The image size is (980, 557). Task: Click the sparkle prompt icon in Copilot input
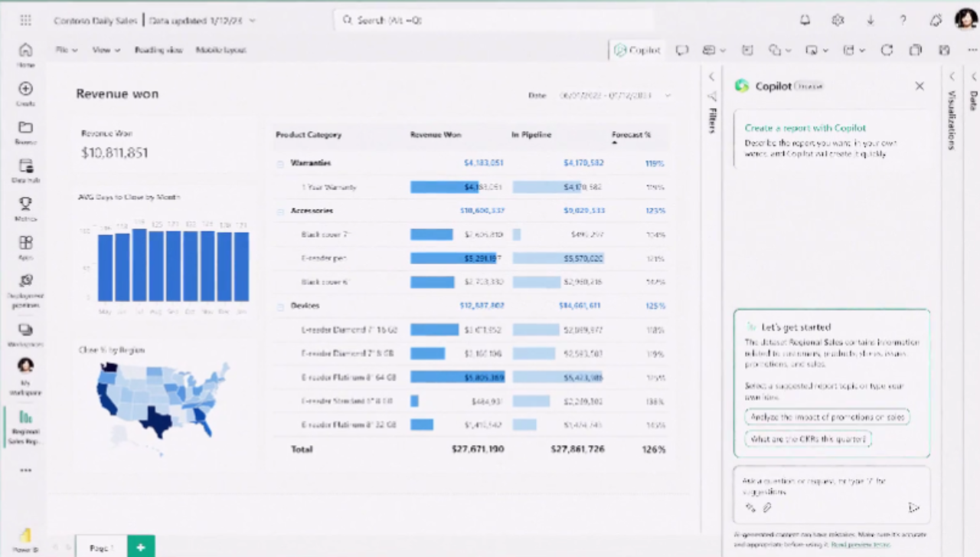pyautogui.click(x=750, y=507)
